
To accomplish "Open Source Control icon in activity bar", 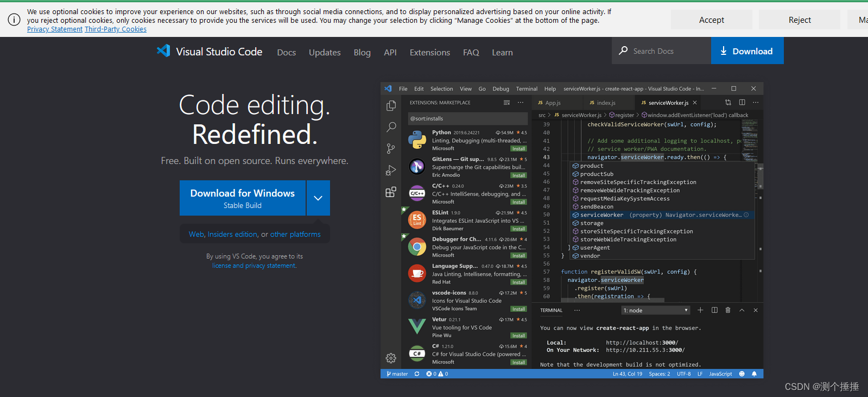I will pos(391,148).
